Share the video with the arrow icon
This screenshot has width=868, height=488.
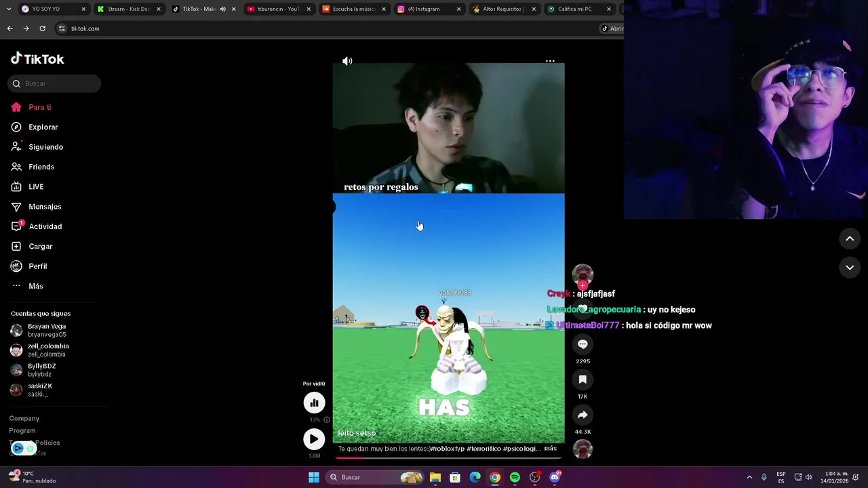pos(583,415)
